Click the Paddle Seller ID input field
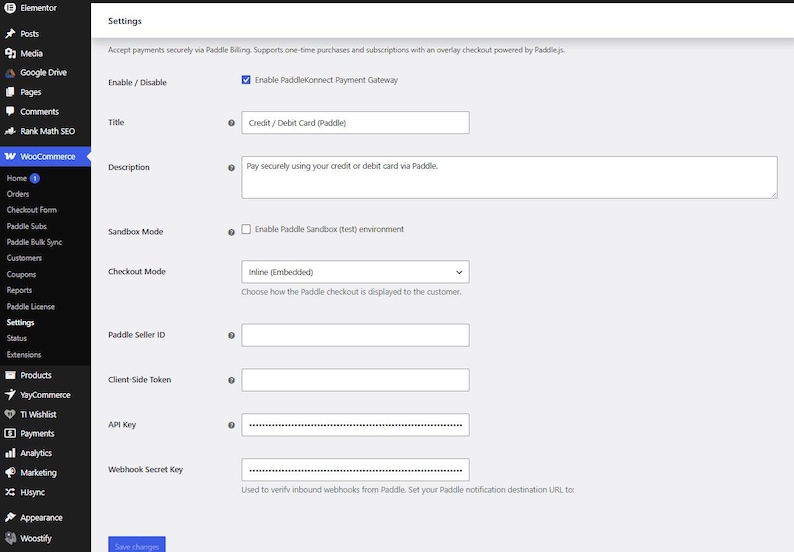This screenshot has height=552, width=794. click(355, 335)
